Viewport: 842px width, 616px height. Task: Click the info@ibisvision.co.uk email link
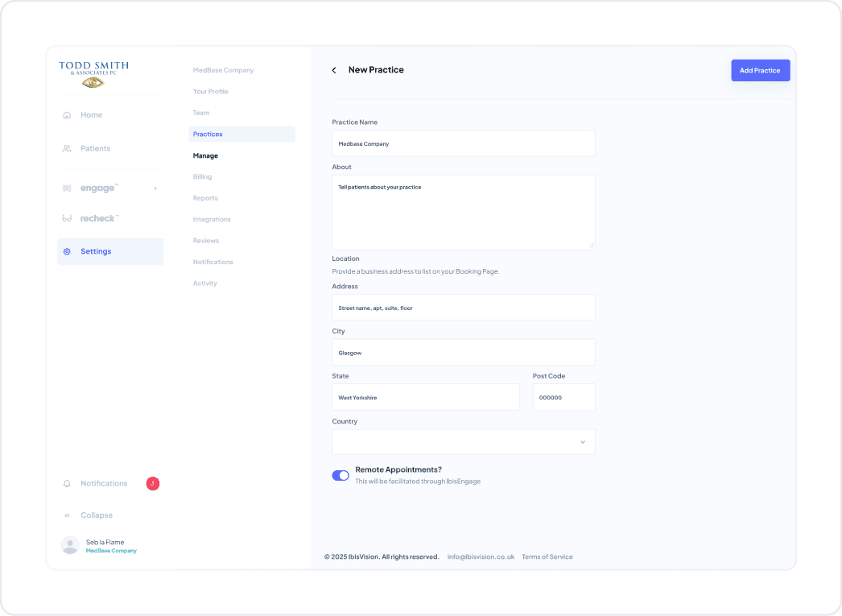click(x=481, y=557)
